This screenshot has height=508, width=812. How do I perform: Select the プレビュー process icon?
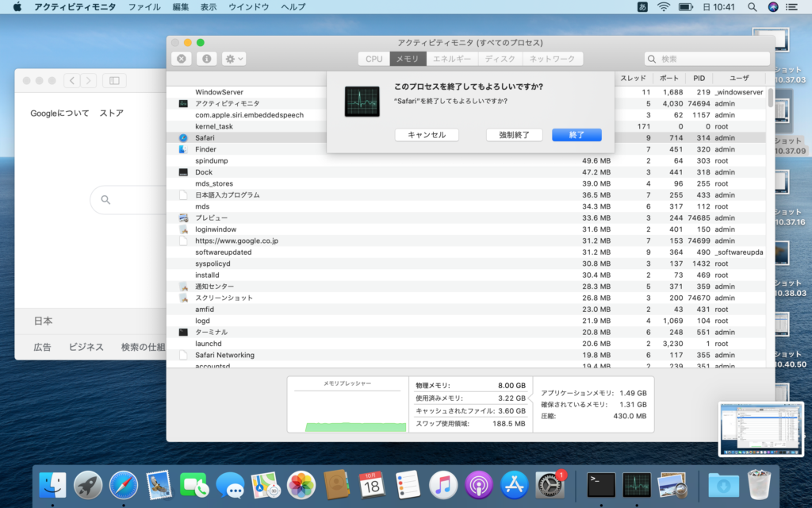coord(183,217)
